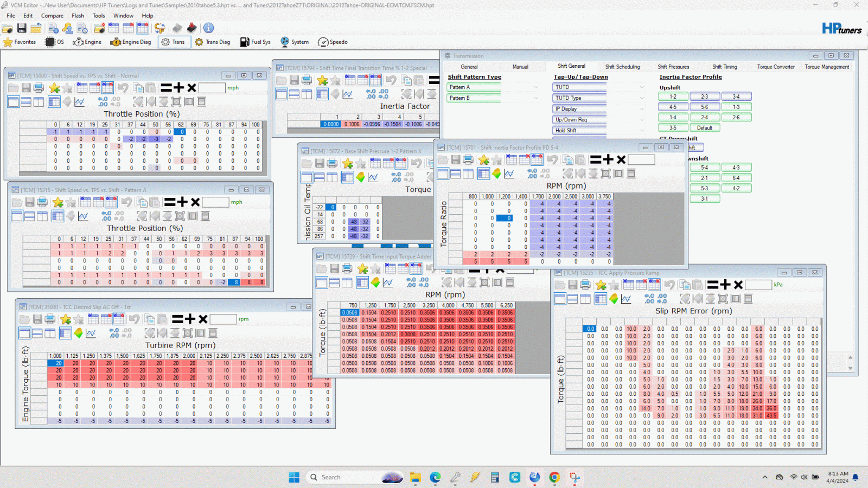Viewport: 868px width, 488px height.
Task: Open File Explorer from the taskbar
Action: coord(416,477)
